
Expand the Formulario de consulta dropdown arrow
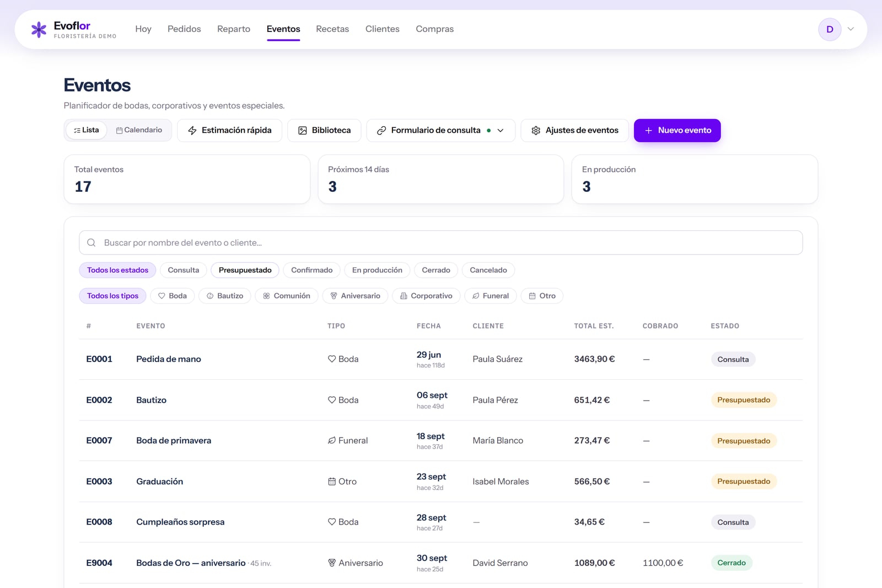tap(501, 131)
